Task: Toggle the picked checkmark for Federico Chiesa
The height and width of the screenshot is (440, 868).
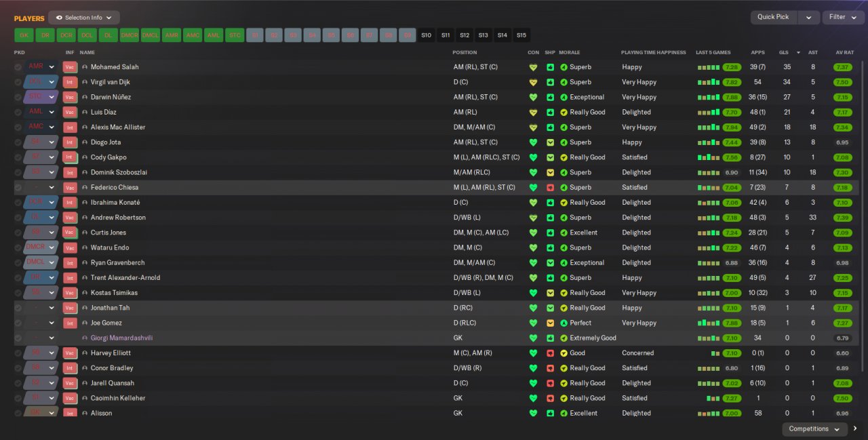Action: (x=18, y=188)
